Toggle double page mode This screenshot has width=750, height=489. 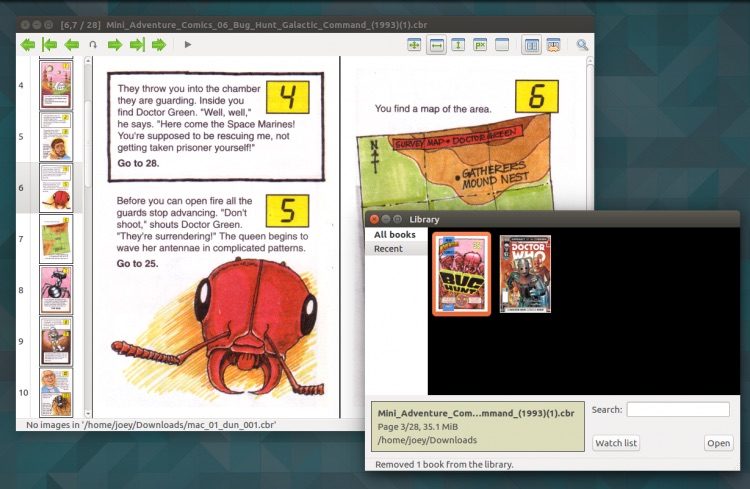(x=531, y=45)
